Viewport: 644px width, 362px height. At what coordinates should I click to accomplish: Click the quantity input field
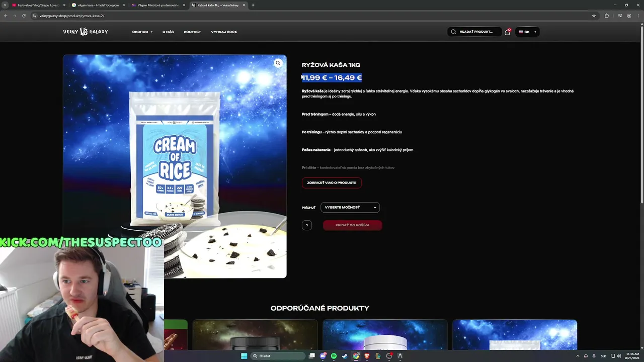point(307,225)
